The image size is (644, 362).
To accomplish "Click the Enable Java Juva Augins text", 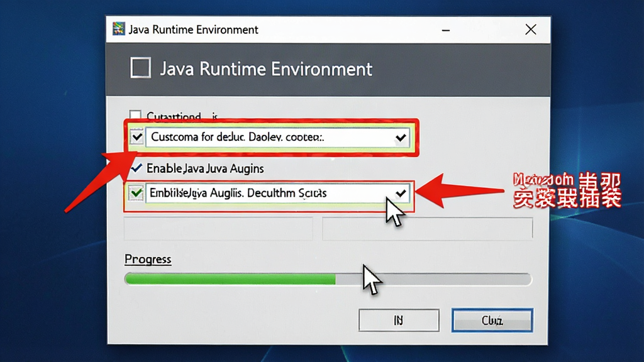I will [x=205, y=168].
